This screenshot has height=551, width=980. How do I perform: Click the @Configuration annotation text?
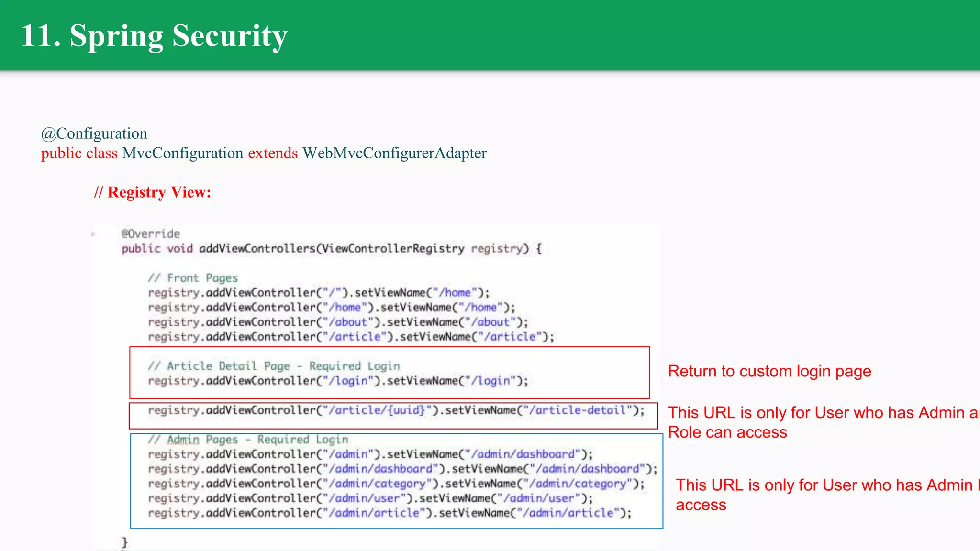click(x=94, y=133)
